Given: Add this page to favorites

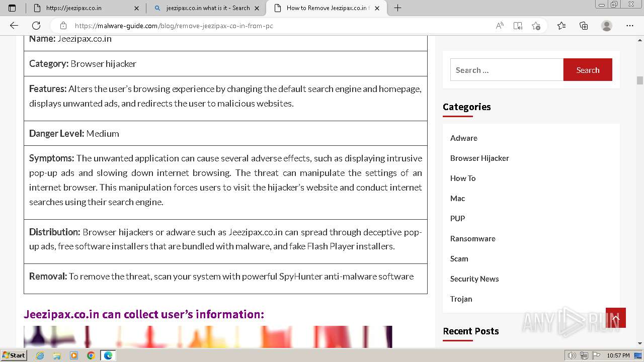Looking at the screenshot, I should (536, 26).
